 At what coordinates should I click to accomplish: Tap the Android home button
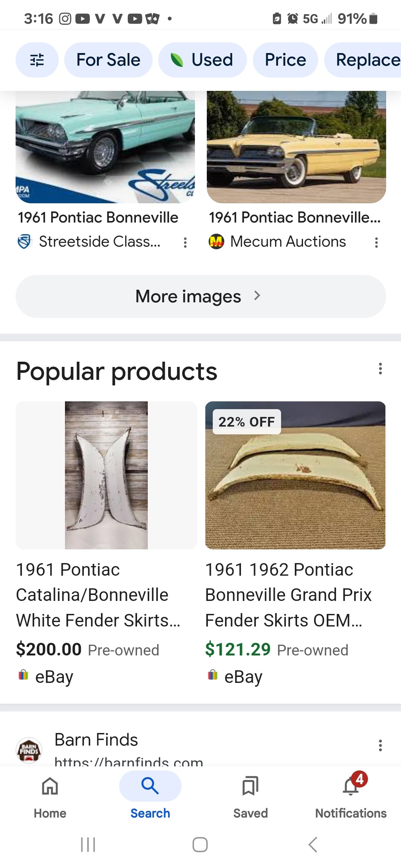200,845
